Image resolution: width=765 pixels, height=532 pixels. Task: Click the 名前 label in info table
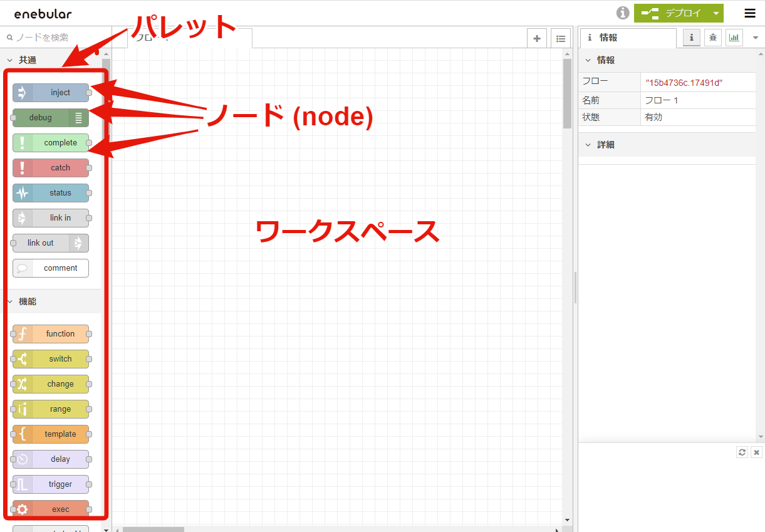point(591,100)
